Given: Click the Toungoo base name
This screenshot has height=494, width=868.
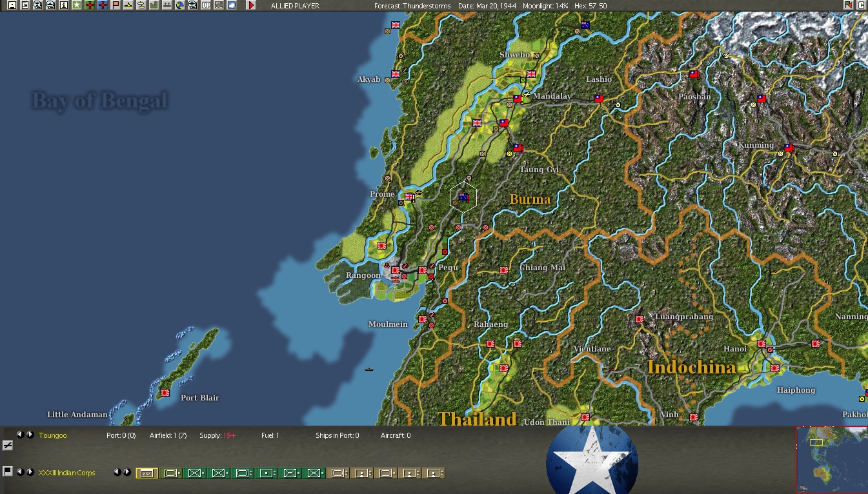Looking at the screenshot, I should (53, 436).
